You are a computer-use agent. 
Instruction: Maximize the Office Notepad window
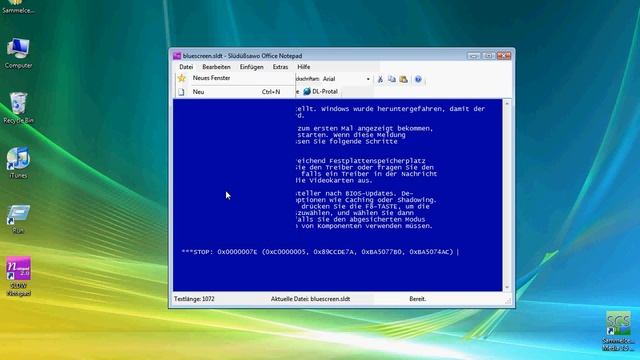tap(488, 56)
